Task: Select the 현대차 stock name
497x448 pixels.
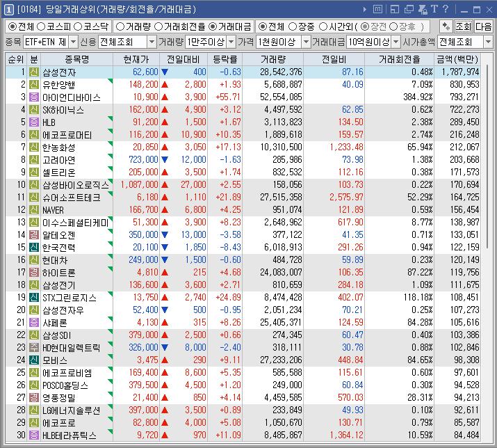Action: (55, 260)
